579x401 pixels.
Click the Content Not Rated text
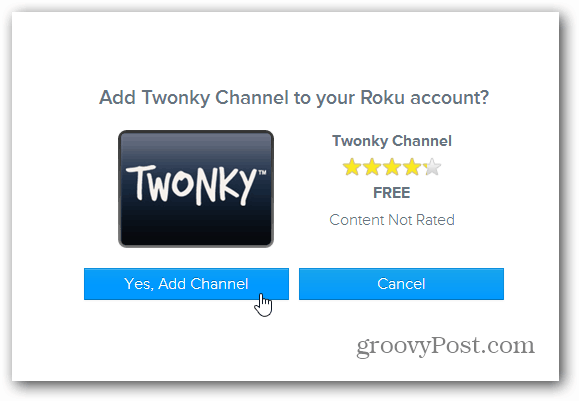[x=392, y=220]
